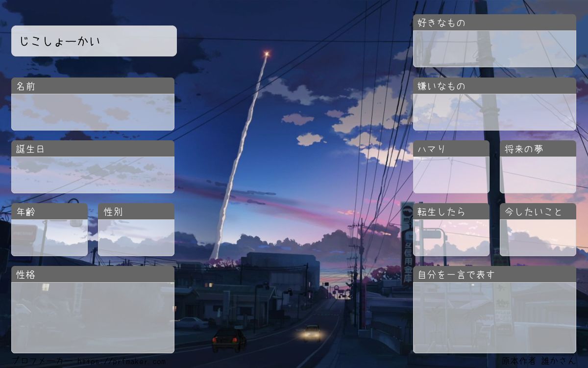Click the 好きなもの input box
This screenshot has height=368, width=588.
tap(494, 49)
